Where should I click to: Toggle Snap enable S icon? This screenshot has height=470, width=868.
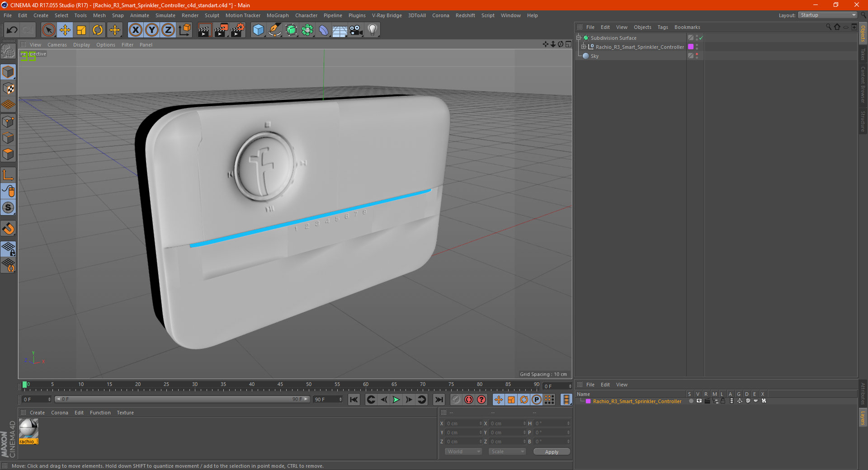(8, 208)
